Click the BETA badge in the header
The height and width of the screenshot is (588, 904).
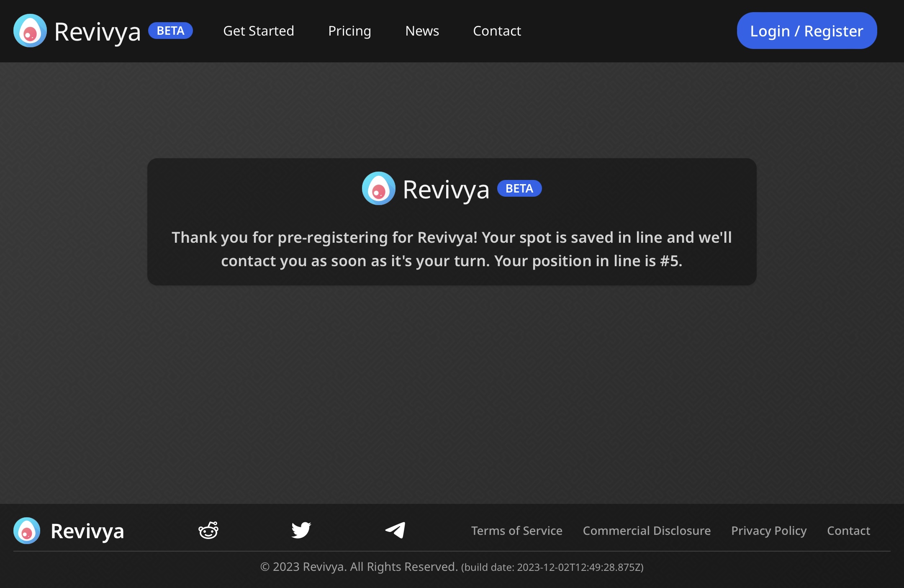170,31
